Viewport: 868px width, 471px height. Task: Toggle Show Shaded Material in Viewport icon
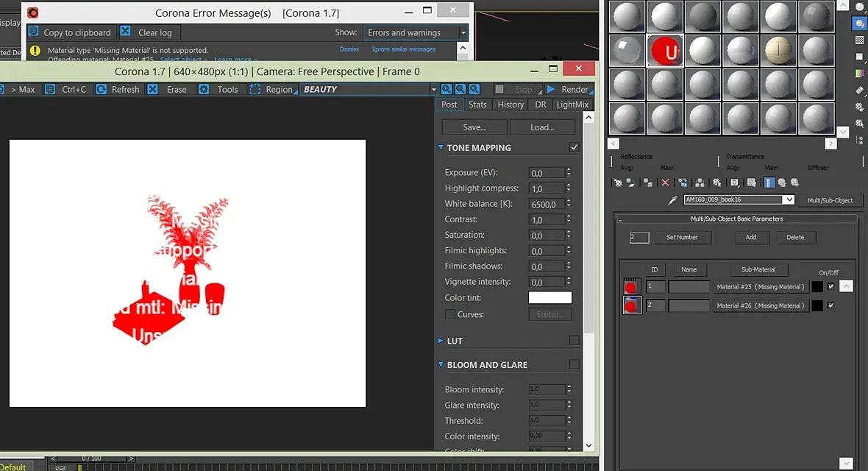pos(752,183)
